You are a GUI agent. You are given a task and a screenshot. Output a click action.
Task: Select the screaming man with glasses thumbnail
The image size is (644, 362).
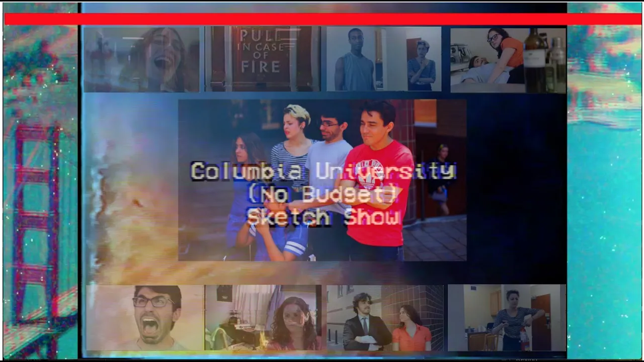[x=145, y=318]
